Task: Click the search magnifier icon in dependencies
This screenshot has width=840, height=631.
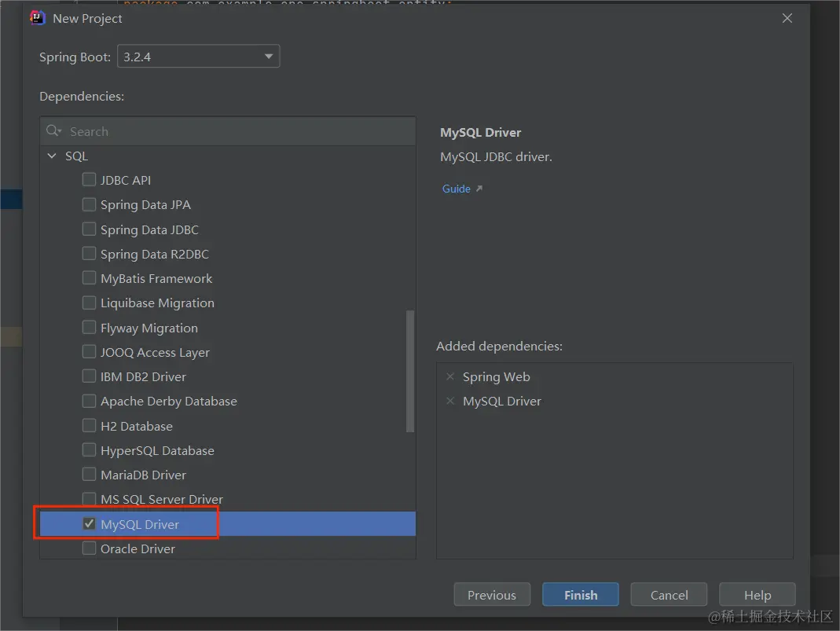Action: pyautogui.click(x=53, y=131)
